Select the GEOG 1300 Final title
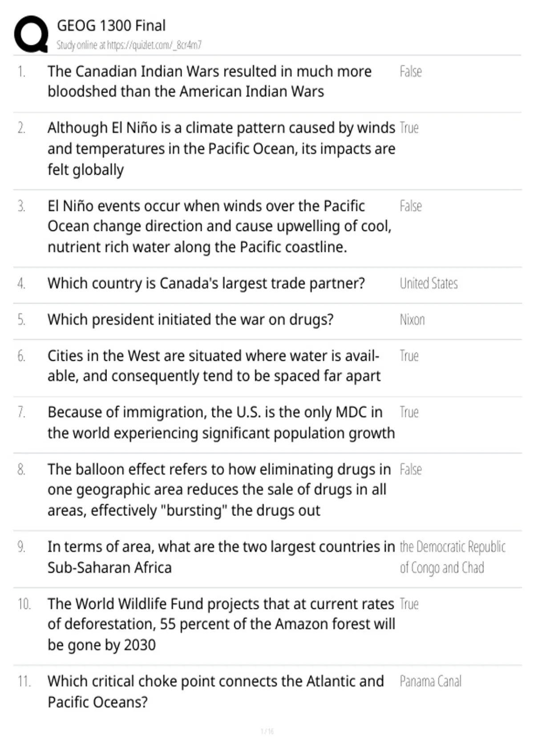 [111, 26]
